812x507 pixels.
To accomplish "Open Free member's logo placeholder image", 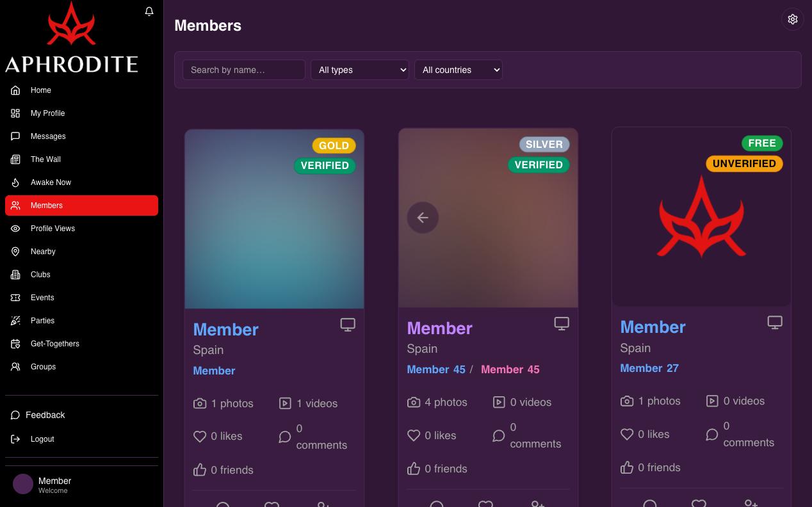I will click(701, 216).
